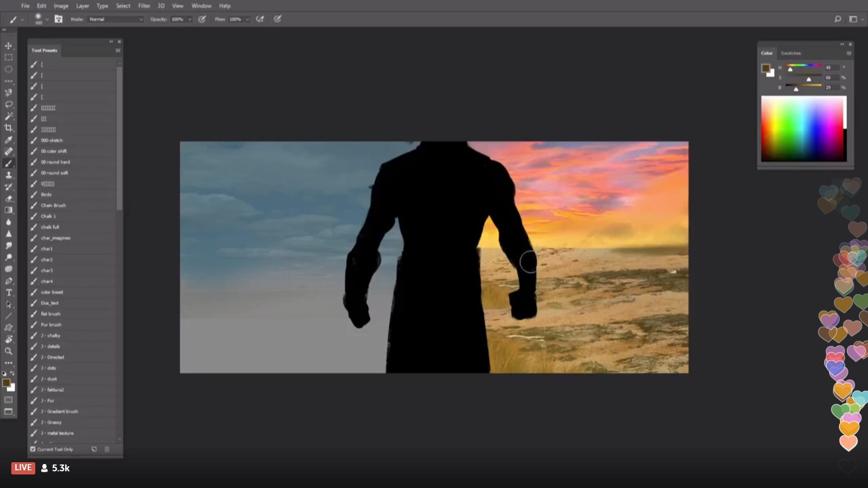The width and height of the screenshot is (868, 488).
Task: Pick the Clone Stamp tool
Action: point(9,175)
